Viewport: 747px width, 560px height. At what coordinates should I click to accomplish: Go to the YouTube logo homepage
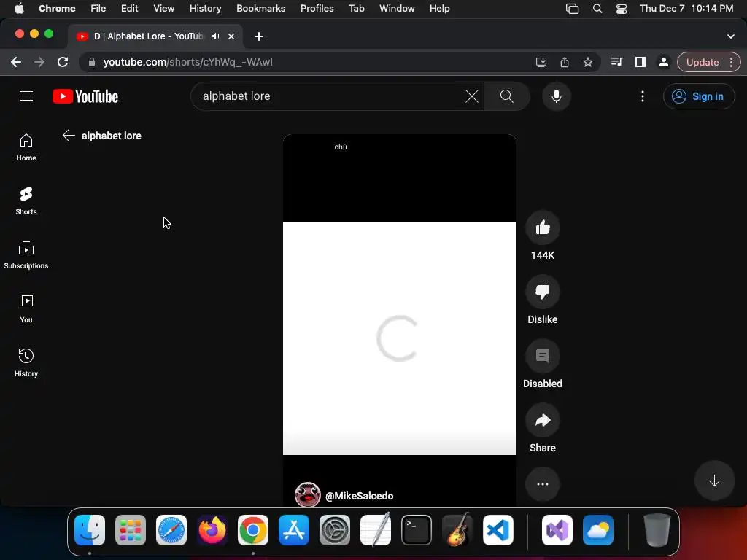point(85,96)
